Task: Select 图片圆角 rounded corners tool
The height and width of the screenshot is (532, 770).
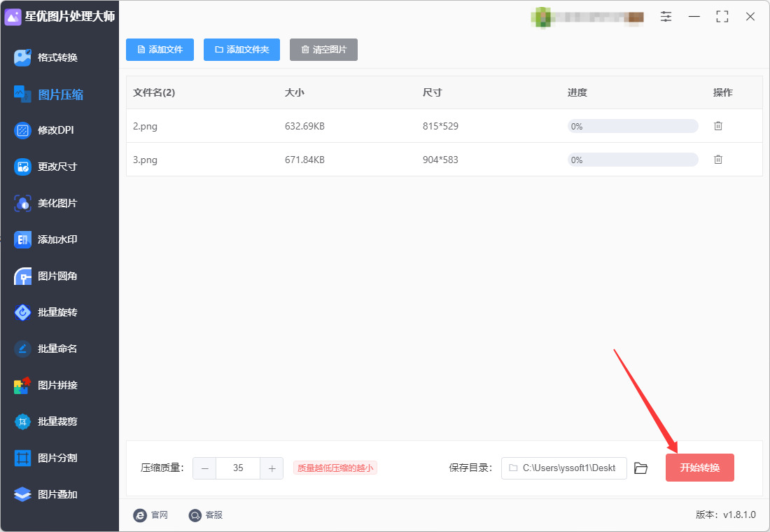Action: 45,276
